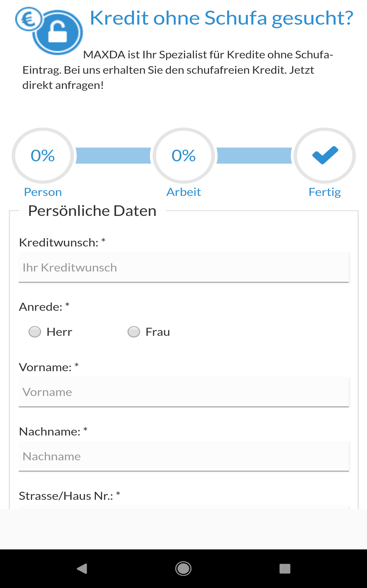Tap the Herr label text
Screen dimensions: 367x588
[59, 332]
